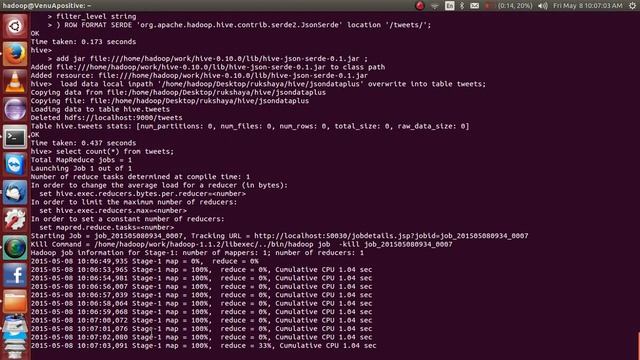
Task: Click 'set hive.exec.reducers.bytes.per.reducer=<number>' text
Action: [142, 193]
